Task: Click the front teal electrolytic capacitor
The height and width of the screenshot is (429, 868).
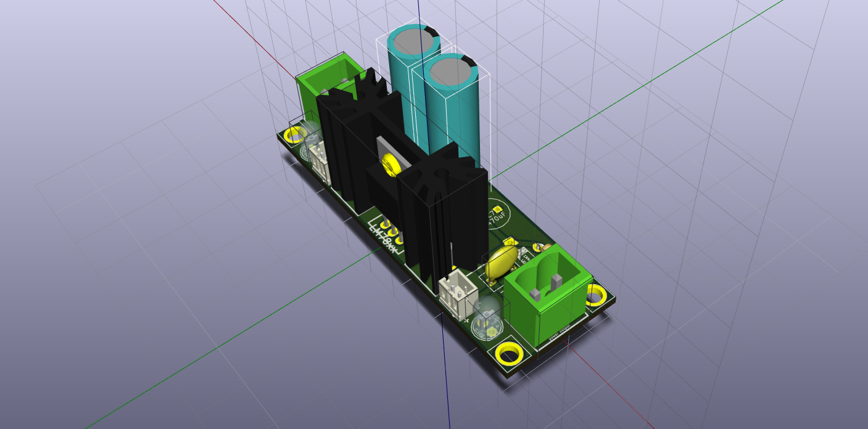Action: tap(453, 111)
